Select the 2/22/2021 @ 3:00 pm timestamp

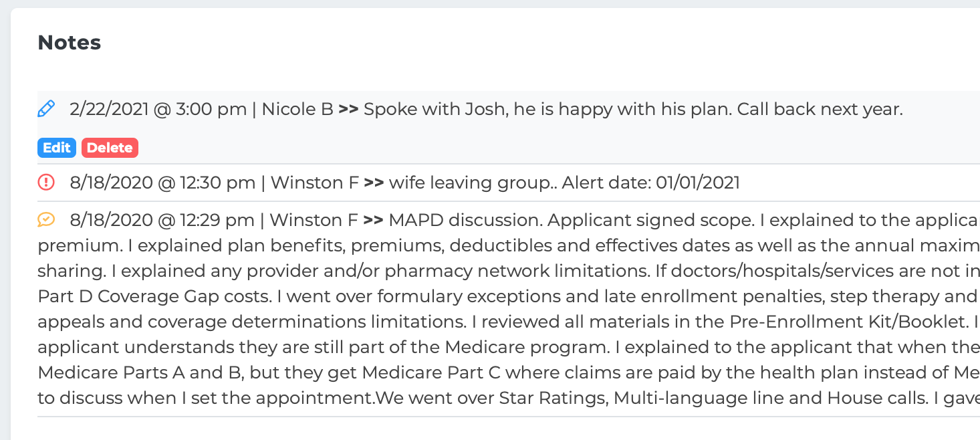[158, 109]
